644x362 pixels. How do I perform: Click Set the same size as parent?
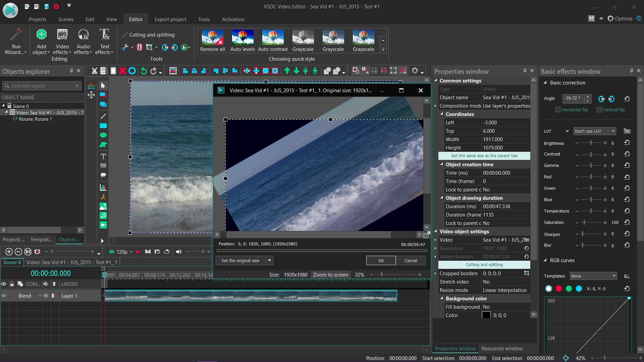pyautogui.click(x=484, y=156)
